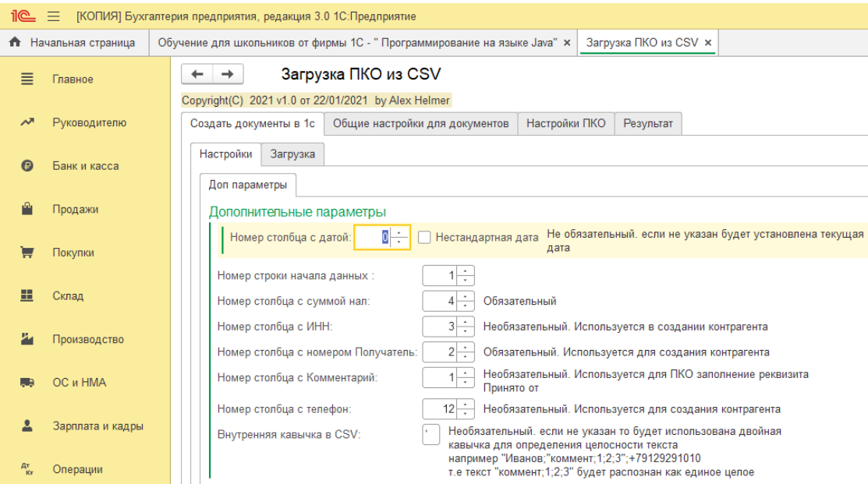Open the hamburger main menu icon
This screenshot has width=868, height=484.
point(53,16)
